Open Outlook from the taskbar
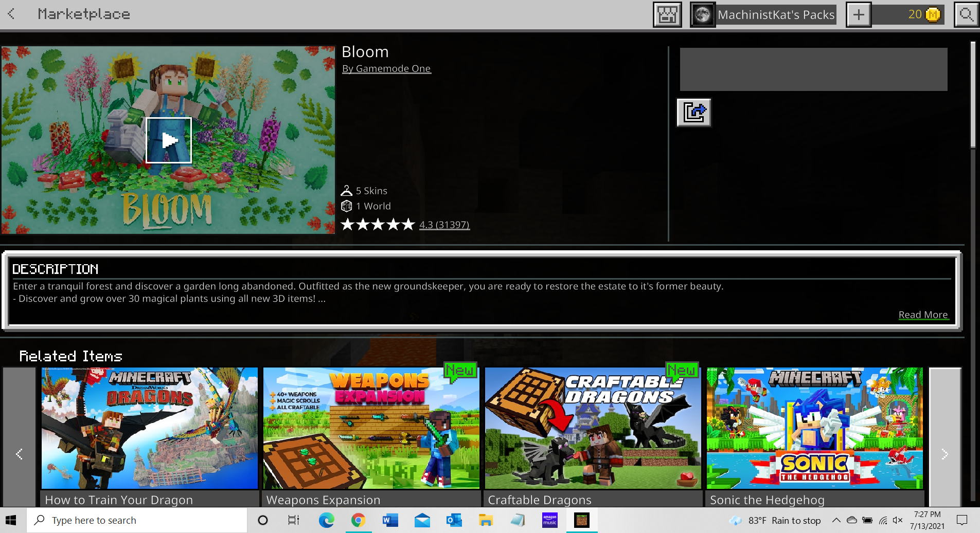This screenshot has width=980, height=533. pos(454,520)
